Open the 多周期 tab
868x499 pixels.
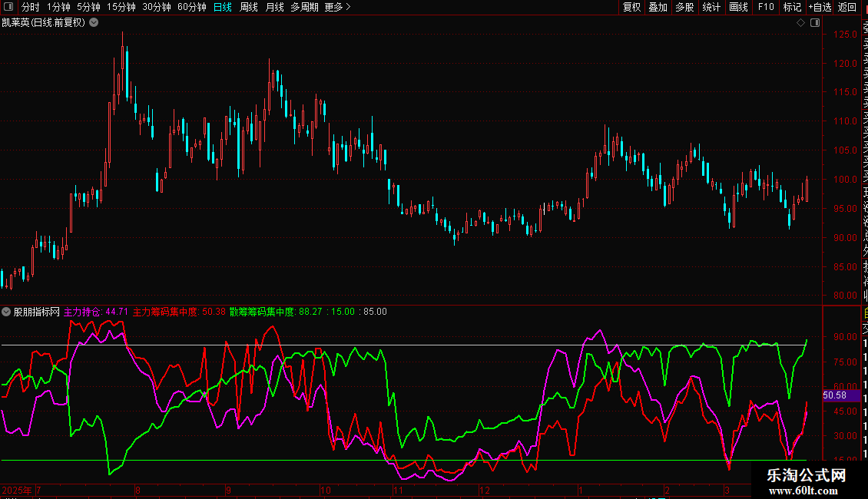[304, 7]
